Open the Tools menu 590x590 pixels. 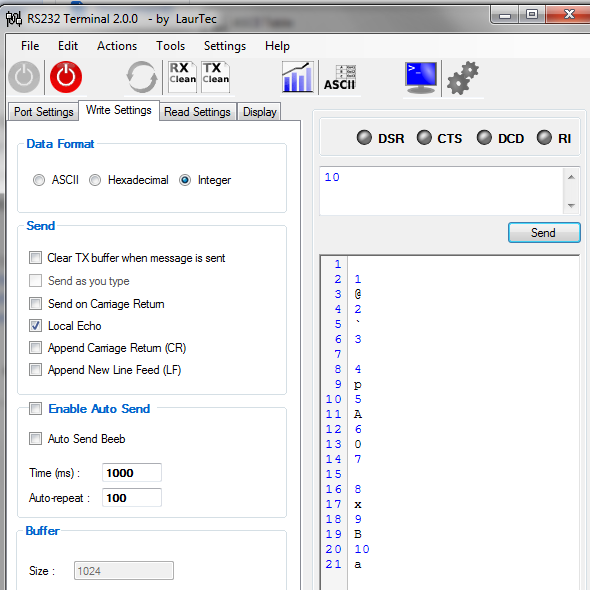tap(170, 46)
